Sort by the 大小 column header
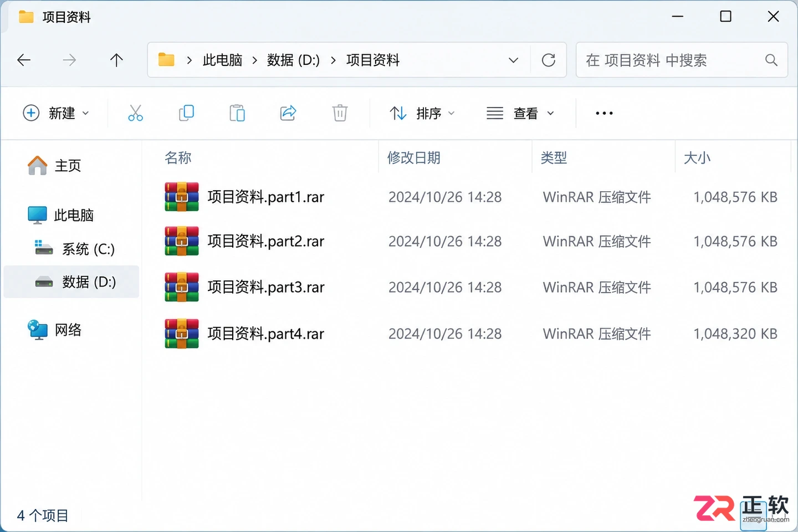This screenshot has width=798, height=532. (x=697, y=158)
